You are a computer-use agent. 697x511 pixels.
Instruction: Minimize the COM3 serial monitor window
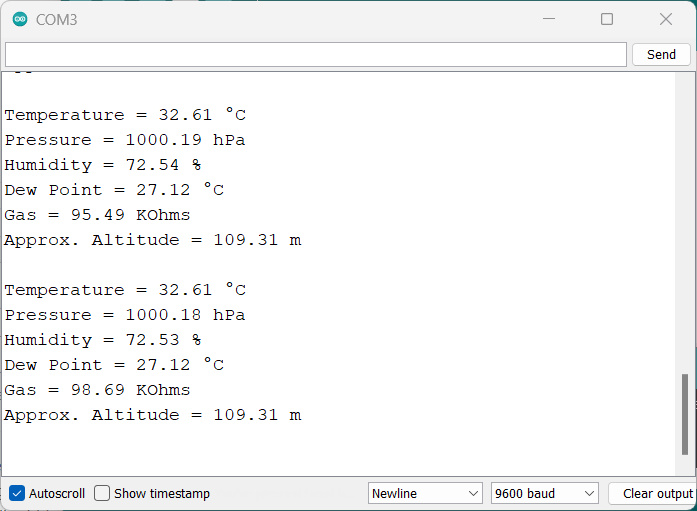(548, 19)
